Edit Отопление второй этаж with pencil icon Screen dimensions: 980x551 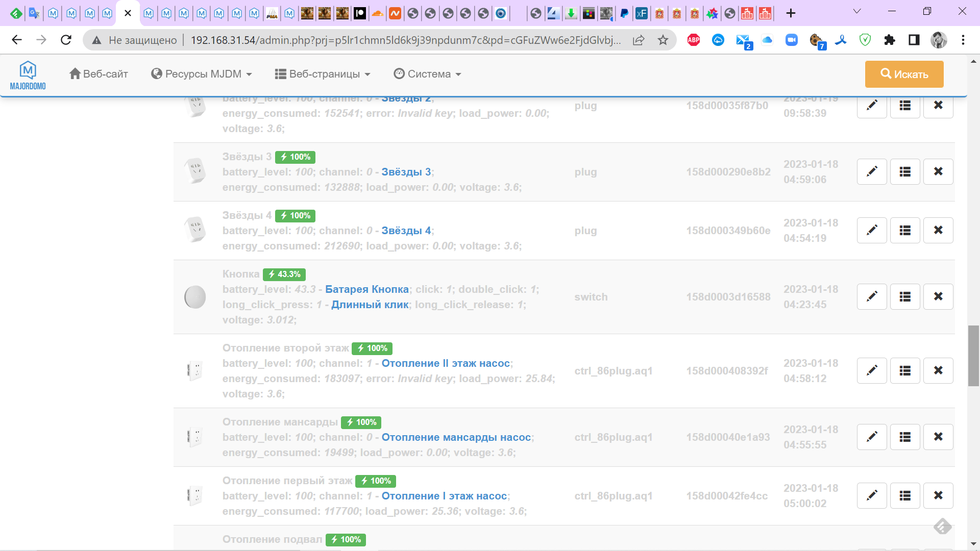[x=872, y=370]
